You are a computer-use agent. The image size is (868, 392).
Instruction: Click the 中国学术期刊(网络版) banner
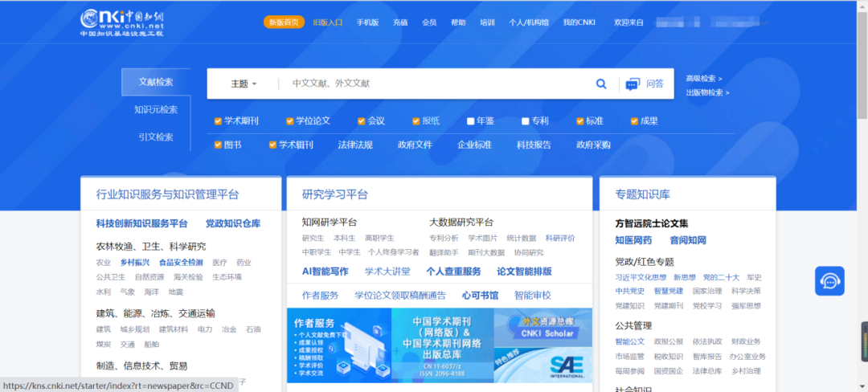[x=442, y=345]
